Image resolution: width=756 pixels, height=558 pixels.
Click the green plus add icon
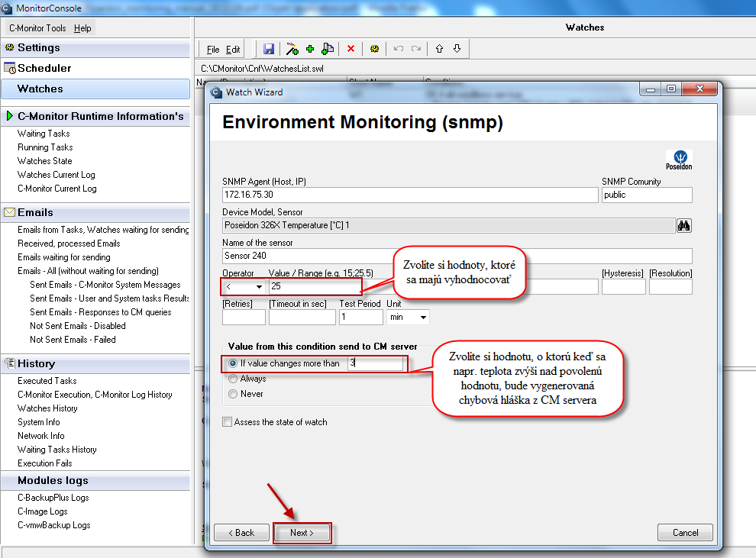tap(310, 49)
